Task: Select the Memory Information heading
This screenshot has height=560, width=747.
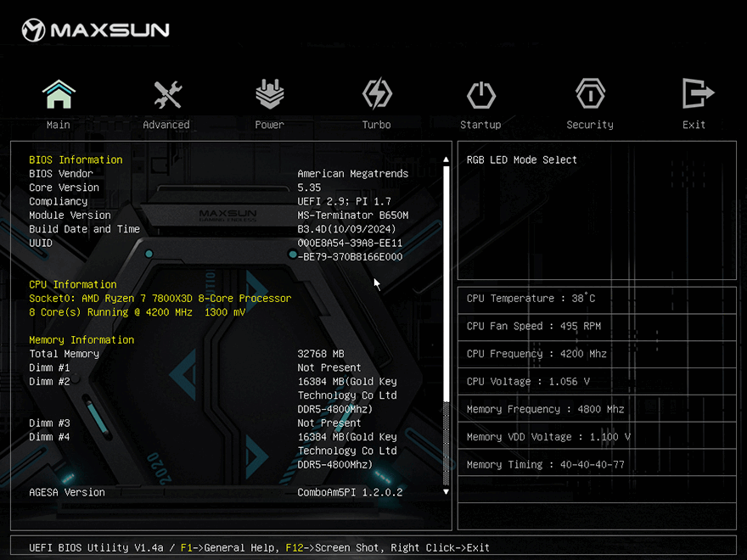Action: (81, 340)
